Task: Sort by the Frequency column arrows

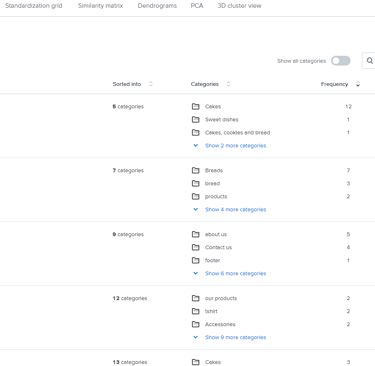Action: [358, 84]
